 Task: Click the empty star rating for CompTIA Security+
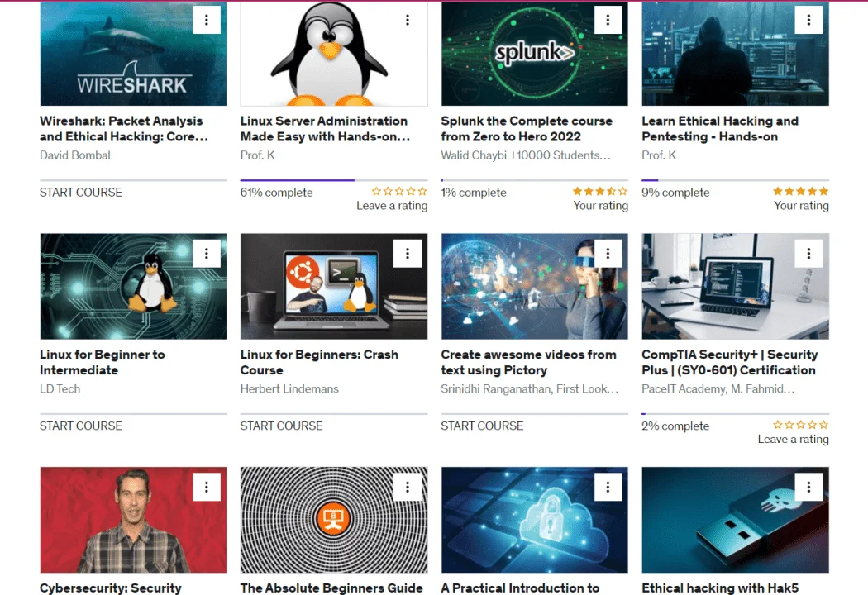click(801, 425)
